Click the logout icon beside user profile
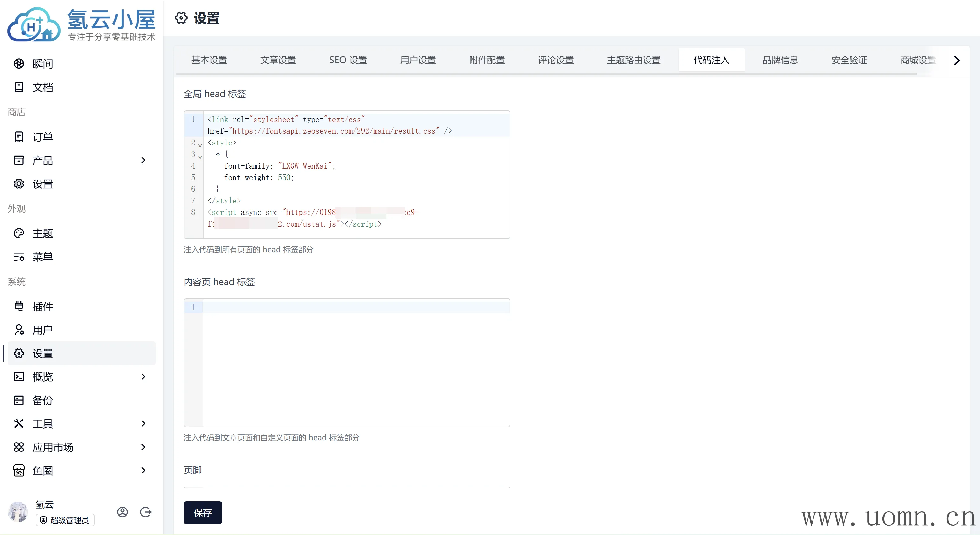The width and height of the screenshot is (980, 535). click(146, 512)
